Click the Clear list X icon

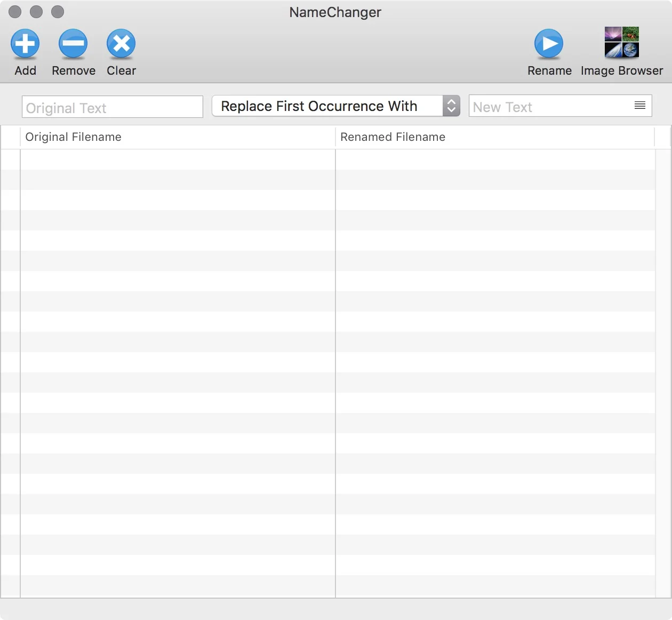pyautogui.click(x=121, y=44)
